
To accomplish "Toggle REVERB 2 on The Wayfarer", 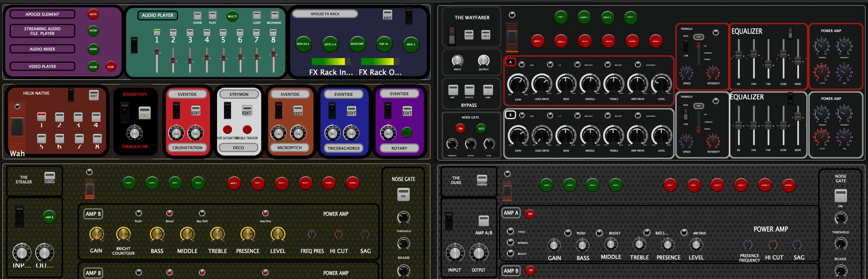I will pos(655,41).
